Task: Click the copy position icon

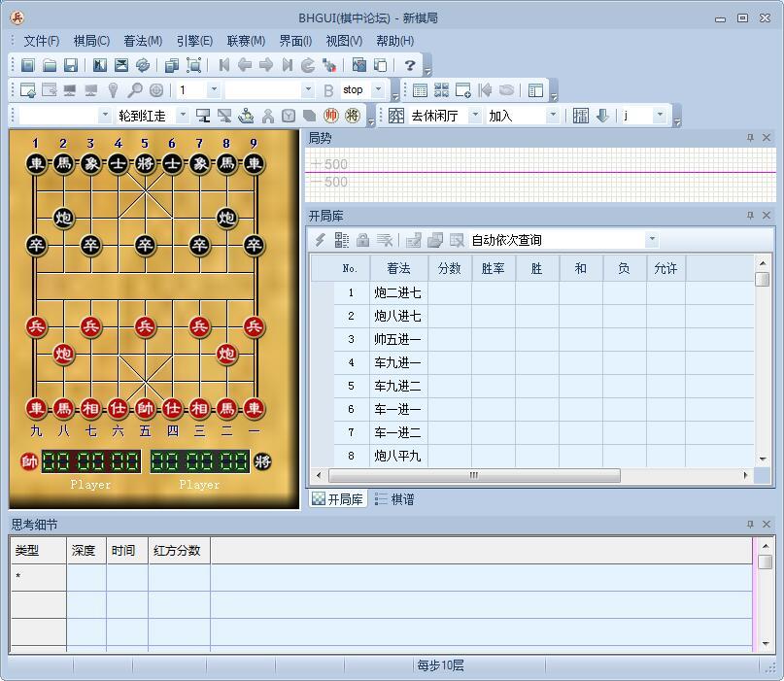Action: [172, 65]
